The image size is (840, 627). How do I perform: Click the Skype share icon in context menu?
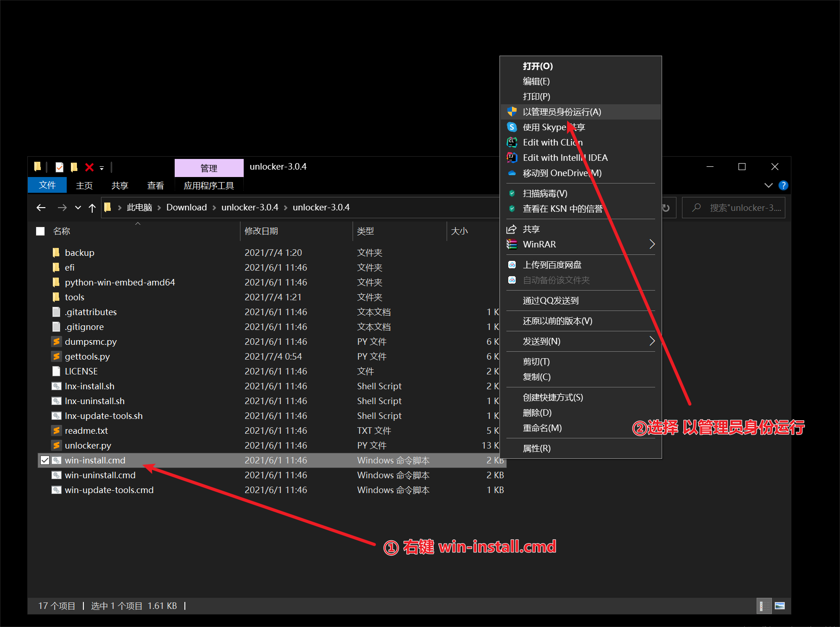coord(512,127)
